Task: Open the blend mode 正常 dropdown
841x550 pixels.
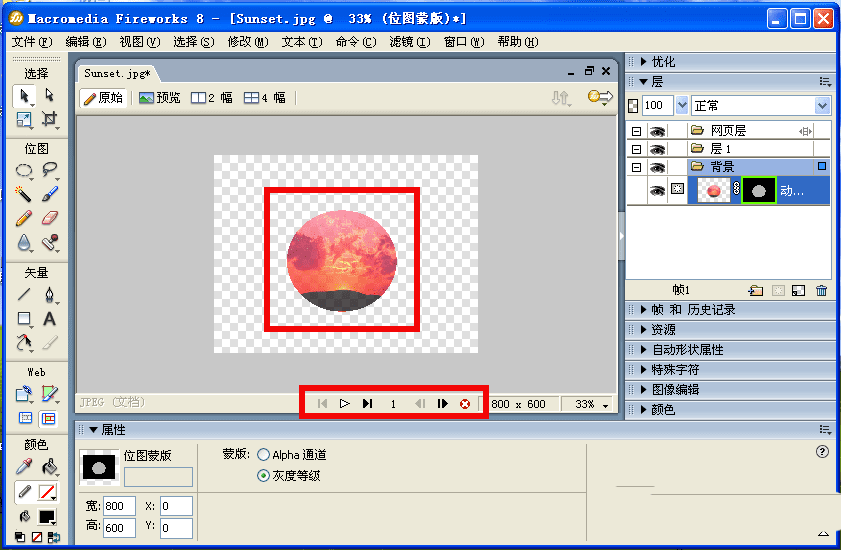Action: click(x=761, y=106)
